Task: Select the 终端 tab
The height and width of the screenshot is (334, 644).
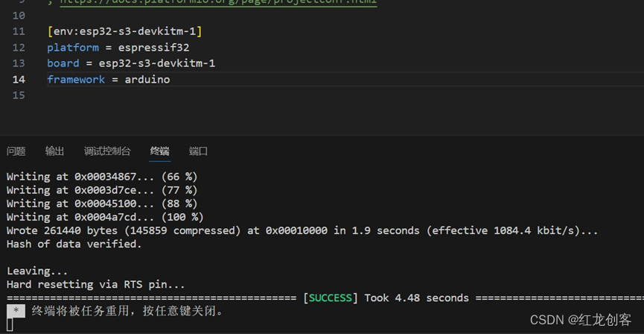Action: [159, 151]
